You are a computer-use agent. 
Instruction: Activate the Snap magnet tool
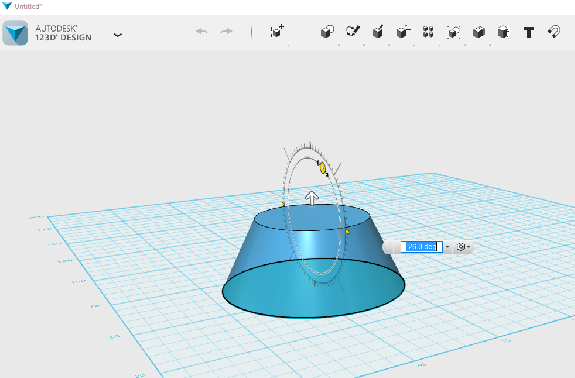tap(554, 32)
